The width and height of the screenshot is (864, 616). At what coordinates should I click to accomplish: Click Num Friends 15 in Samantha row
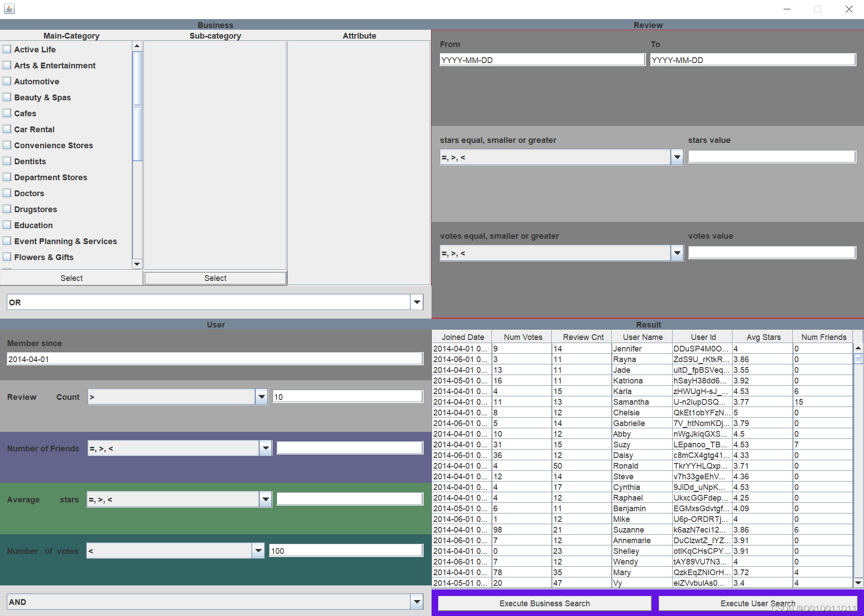pyautogui.click(x=823, y=402)
